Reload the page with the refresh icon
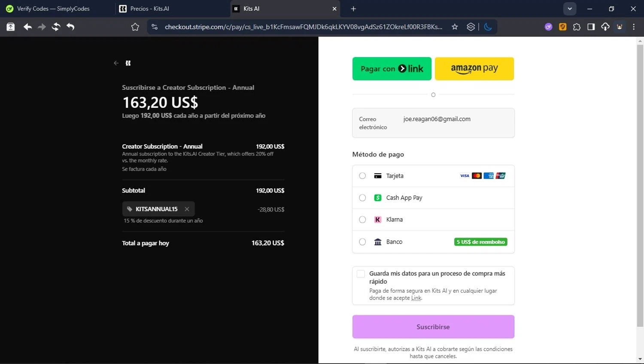This screenshot has height=364, width=644. tap(56, 27)
